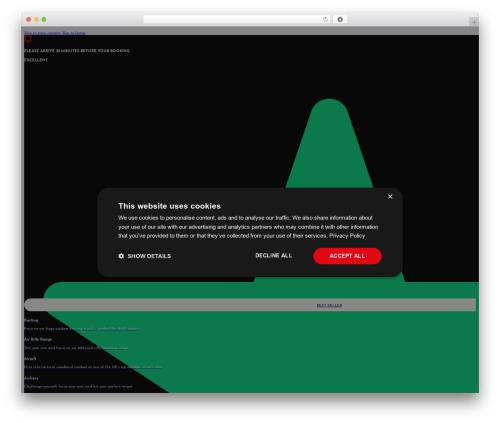Click the red site logo icon

point(28,39)
